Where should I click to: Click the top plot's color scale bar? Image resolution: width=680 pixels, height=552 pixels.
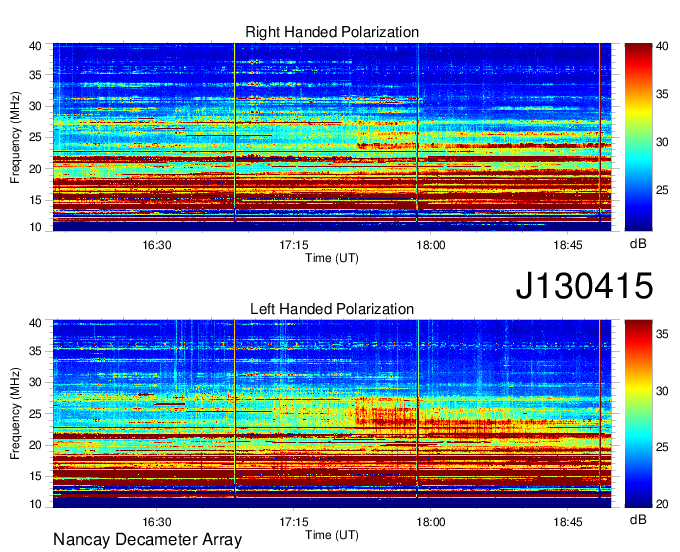pyautogui.click(x=638, y=137)
